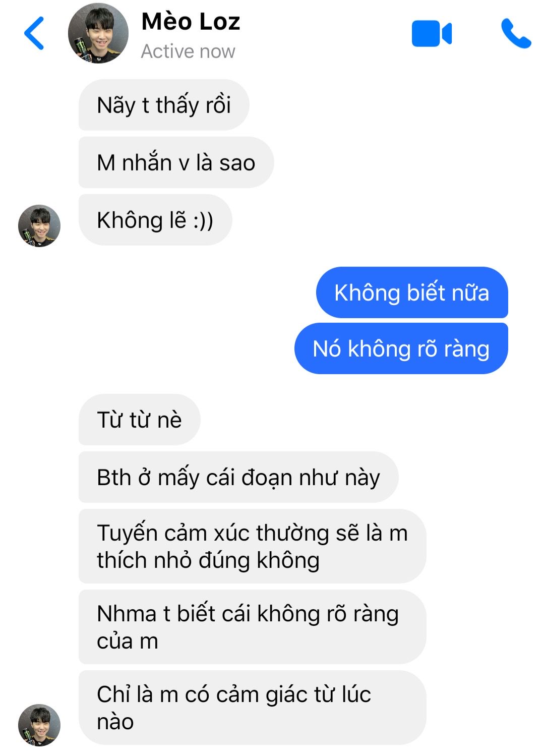Select message "Bth ở mấy cái đoạn như này"
The width and height of the screenshot is (544, 756).
click(238, 477)
